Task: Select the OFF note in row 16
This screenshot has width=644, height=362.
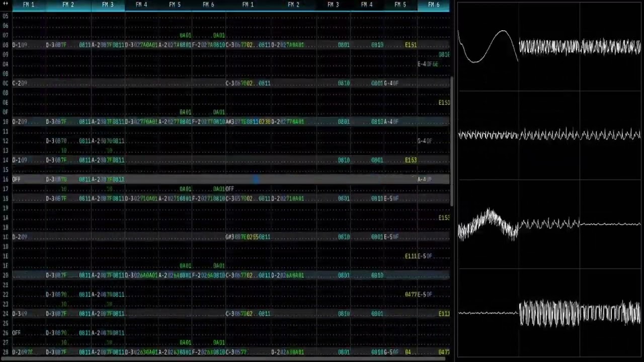Action: 16,179
